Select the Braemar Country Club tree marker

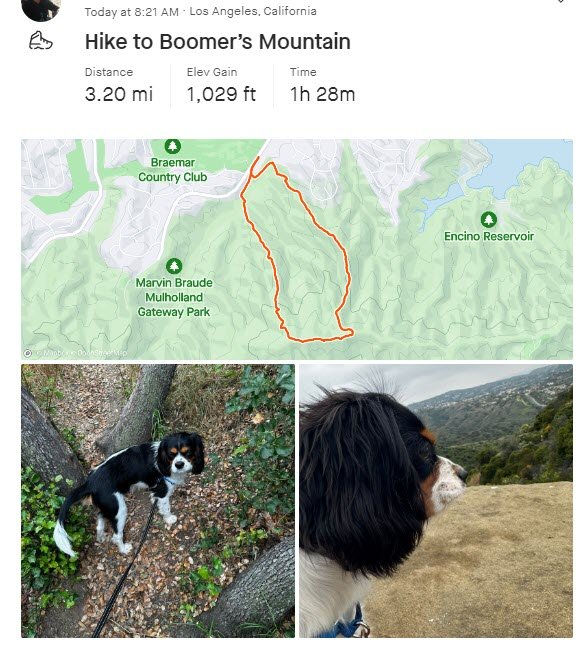(173, 146)
